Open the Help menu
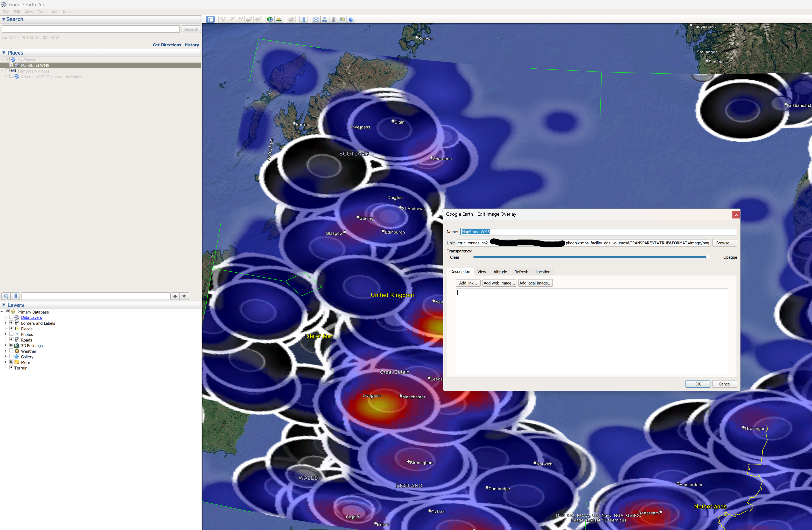The image size is (812, 530). [x=67, y=12]
